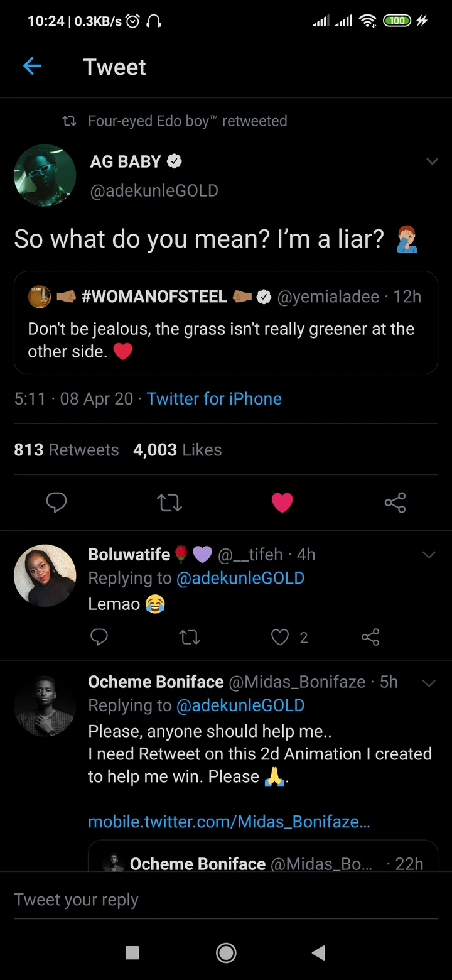Retweet Boluwatife's Lemao reply
452x980 pixels.
pos(190,638)
